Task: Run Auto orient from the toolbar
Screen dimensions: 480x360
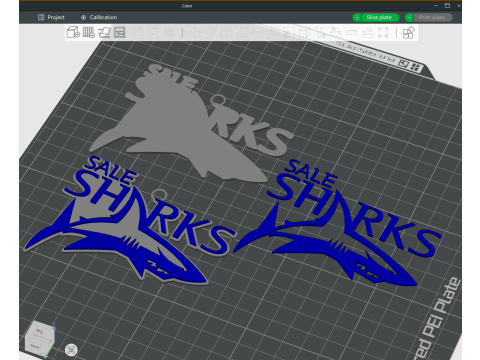Action: (x=104, y=32)
